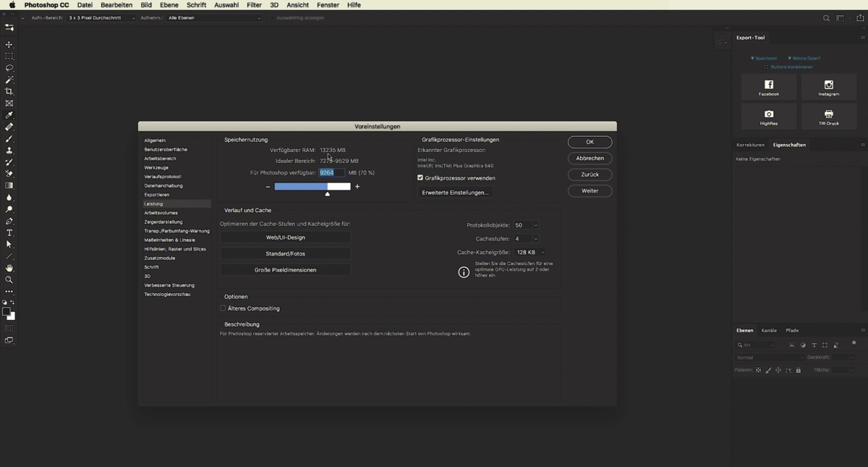868x467 pixels.
Task: Click the Erweiterte Einstellungen button
Action: click(x=455, y=193)
